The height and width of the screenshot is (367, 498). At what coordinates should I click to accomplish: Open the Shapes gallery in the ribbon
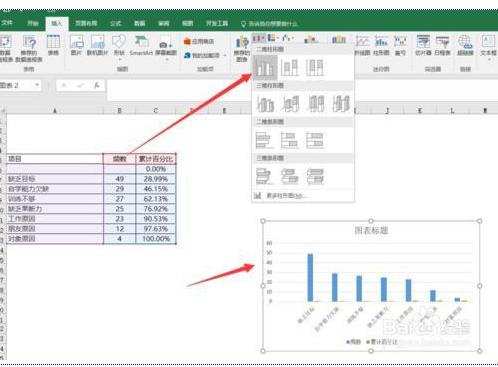119,46
